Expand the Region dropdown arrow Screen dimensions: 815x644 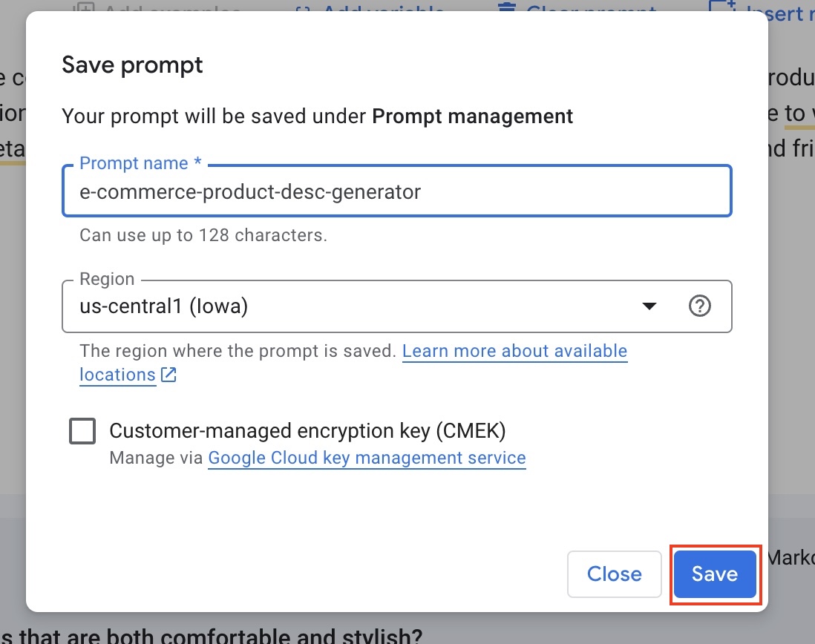648,306
